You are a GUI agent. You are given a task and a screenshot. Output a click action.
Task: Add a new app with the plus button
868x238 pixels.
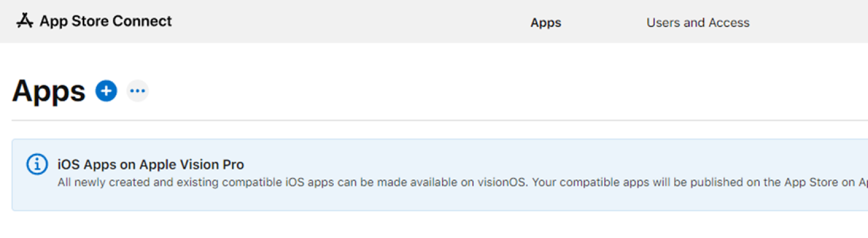pos(106,91)
